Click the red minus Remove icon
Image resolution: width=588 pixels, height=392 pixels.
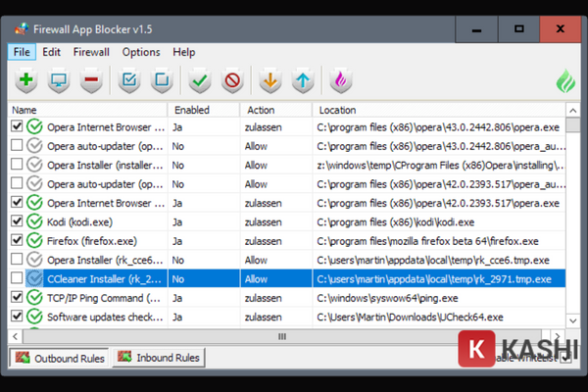pos(91,81)
